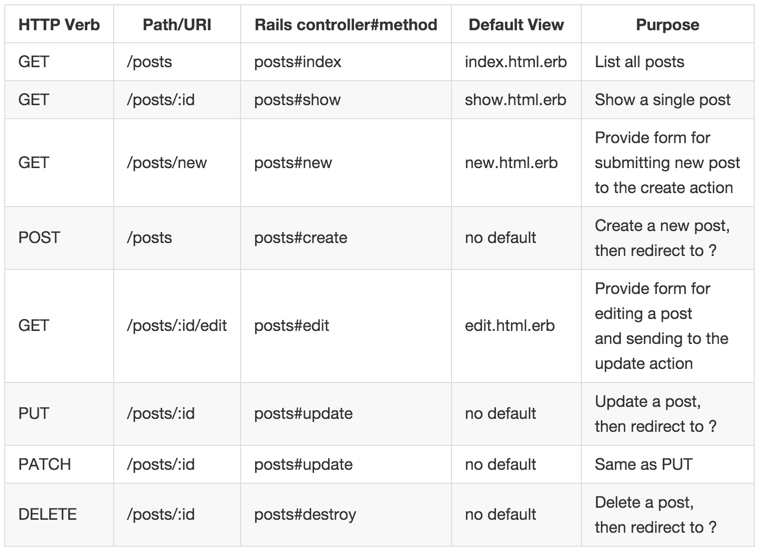Select the "List all posts" purpose cell
Viewport: 759px width, 551px height.
[x=640, y=62]
